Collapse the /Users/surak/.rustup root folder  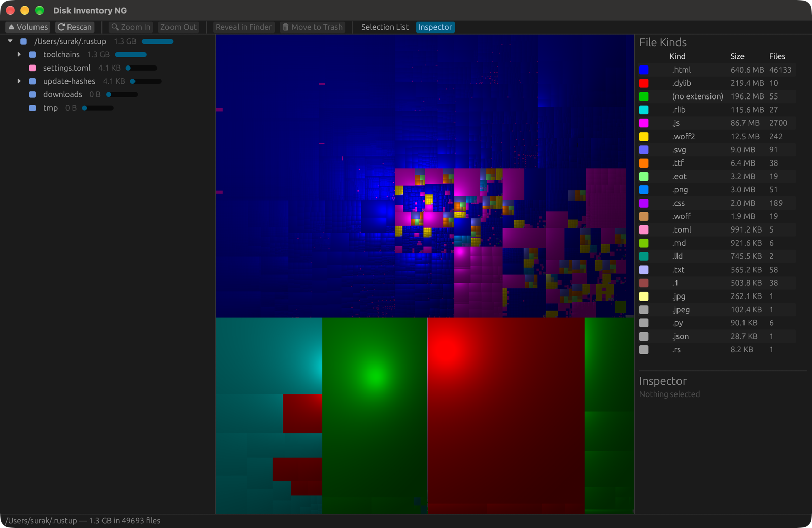[10, 41]
